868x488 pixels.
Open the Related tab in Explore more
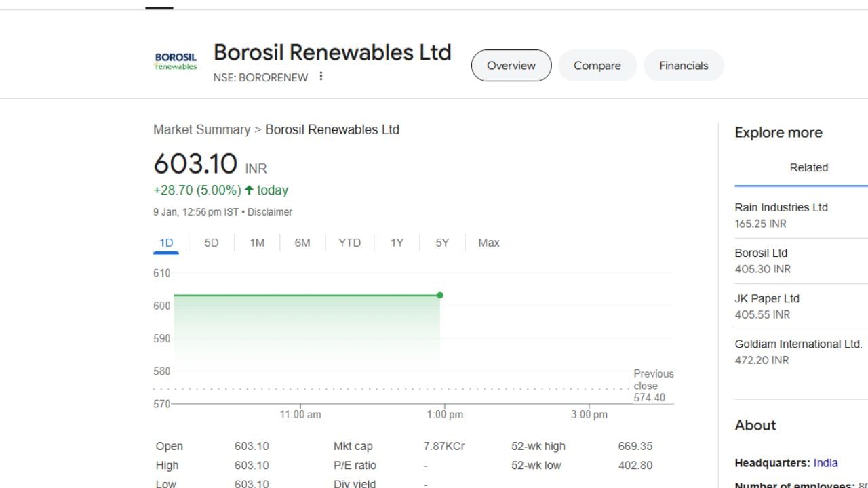(808, 168)
